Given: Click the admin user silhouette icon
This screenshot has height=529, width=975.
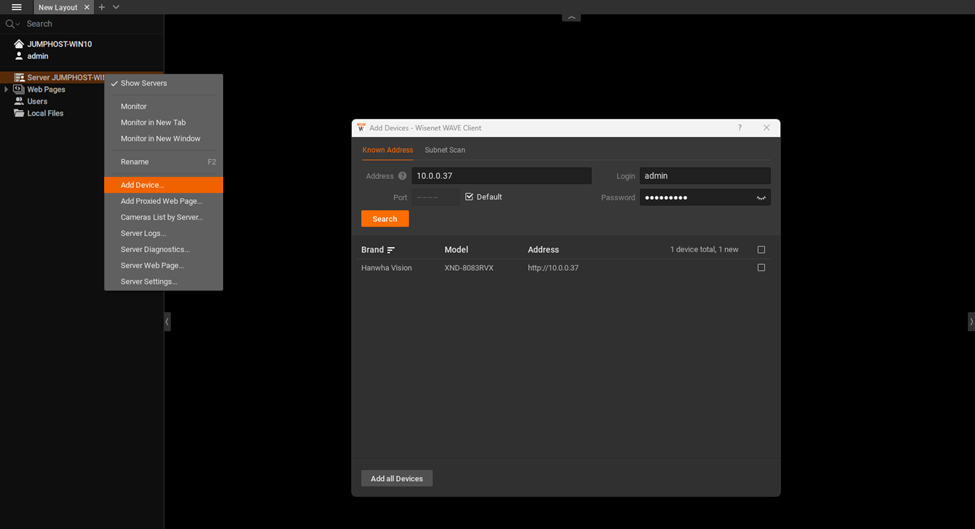Looking at the screenshot, I should click(x=19, y=56).
